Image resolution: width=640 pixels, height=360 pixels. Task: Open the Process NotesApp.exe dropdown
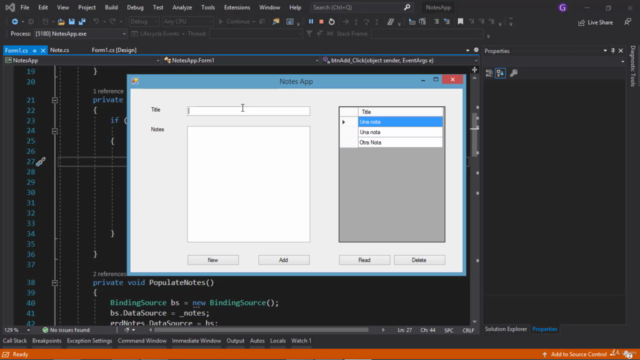(80, 34)
